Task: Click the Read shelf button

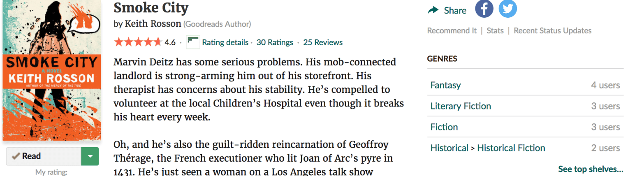Action: [x=44, y=156]
